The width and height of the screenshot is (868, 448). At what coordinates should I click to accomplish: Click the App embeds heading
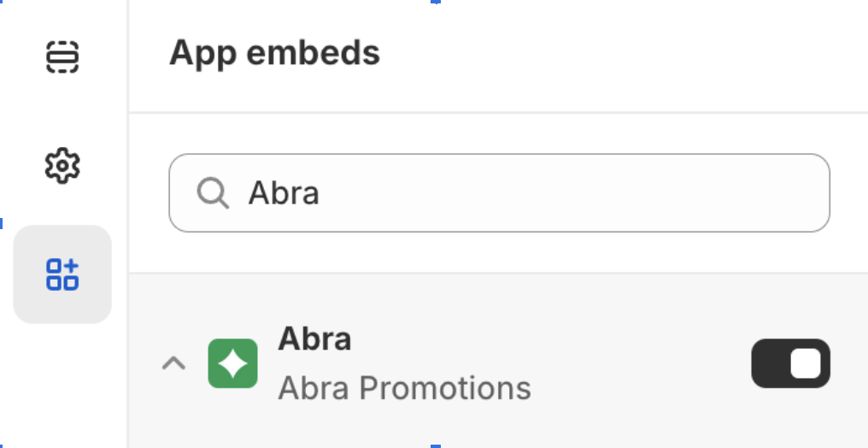pyautogui.click(x=274, y=53)
